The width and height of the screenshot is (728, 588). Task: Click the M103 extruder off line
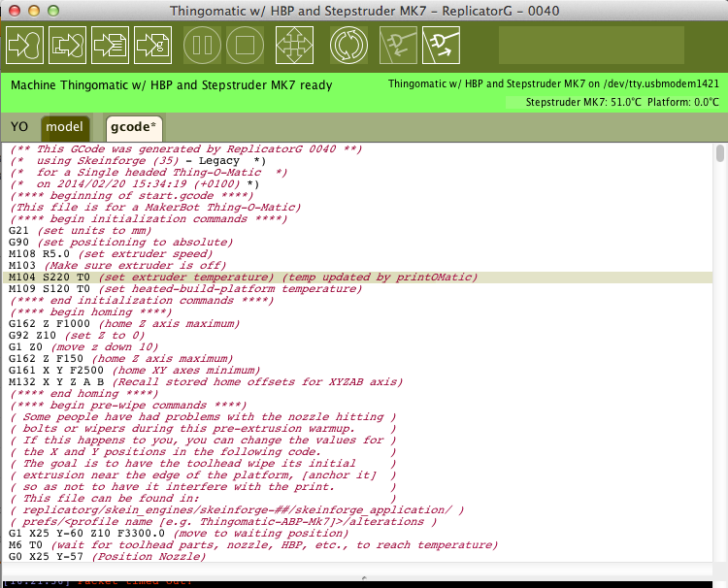117,266
